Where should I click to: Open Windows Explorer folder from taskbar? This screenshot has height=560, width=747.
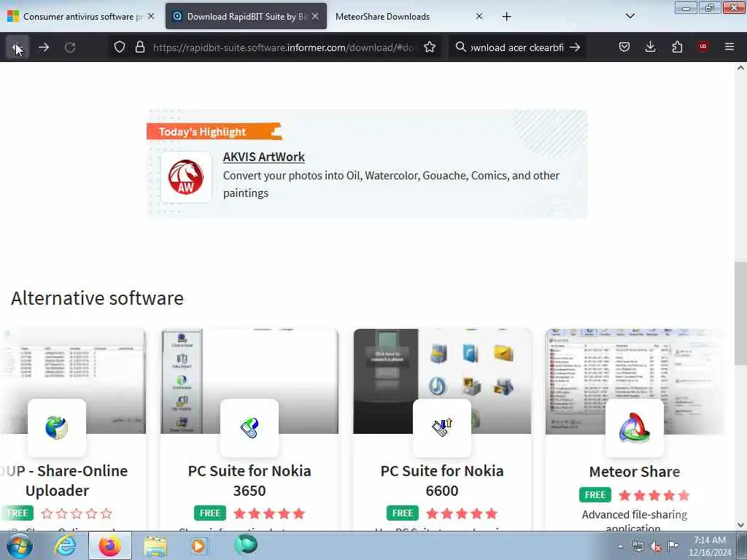click(x=155, y=546)
